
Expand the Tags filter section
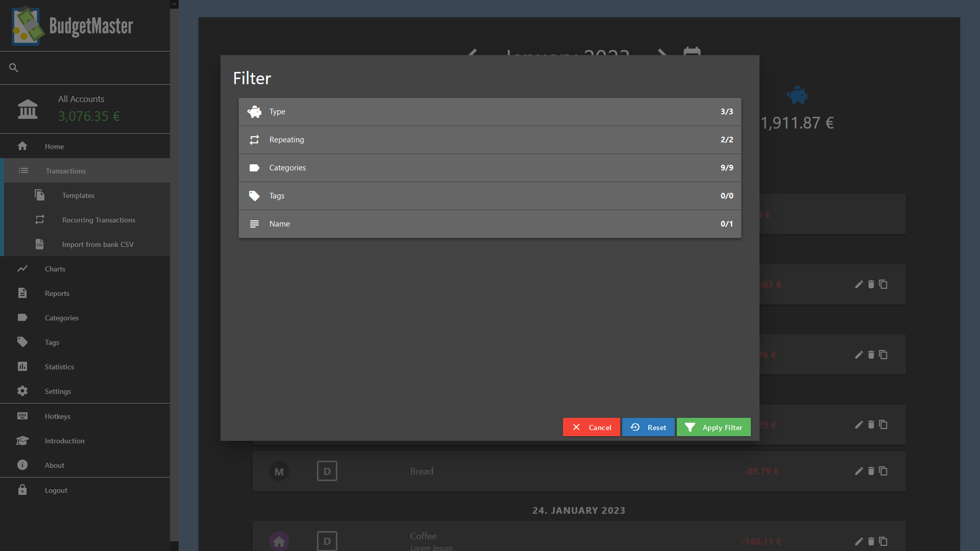tap(490, 196)
